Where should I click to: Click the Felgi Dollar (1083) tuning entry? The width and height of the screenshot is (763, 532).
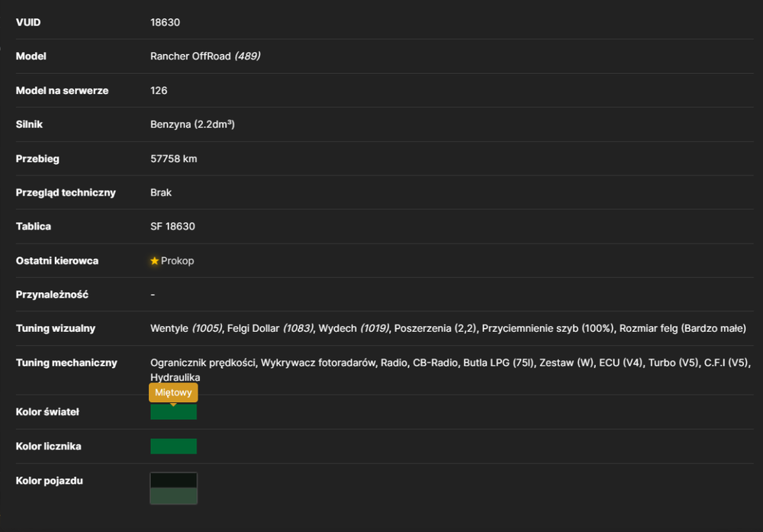[x=270, y=328]
